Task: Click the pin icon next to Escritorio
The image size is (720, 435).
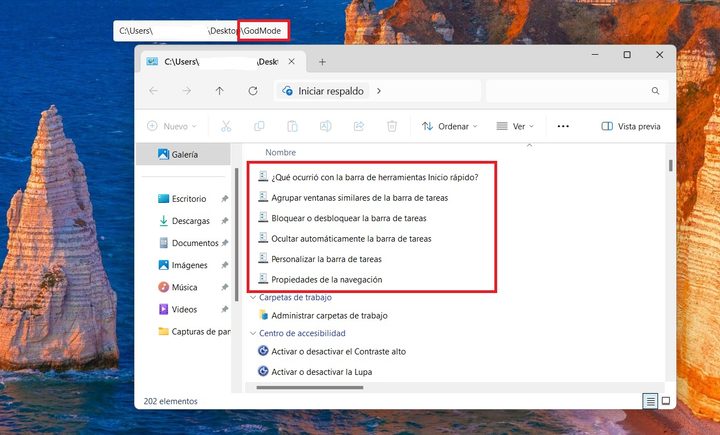Action: [x=225, y=199]
